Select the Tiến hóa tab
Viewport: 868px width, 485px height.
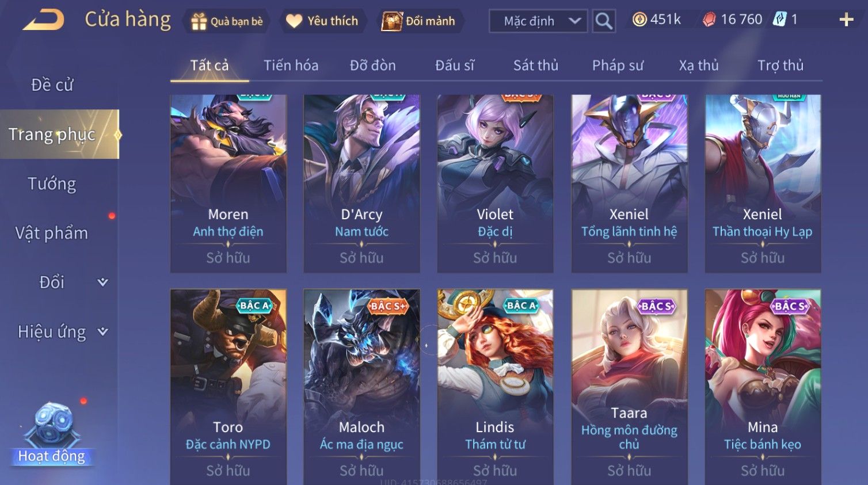(x=291, y=65)
